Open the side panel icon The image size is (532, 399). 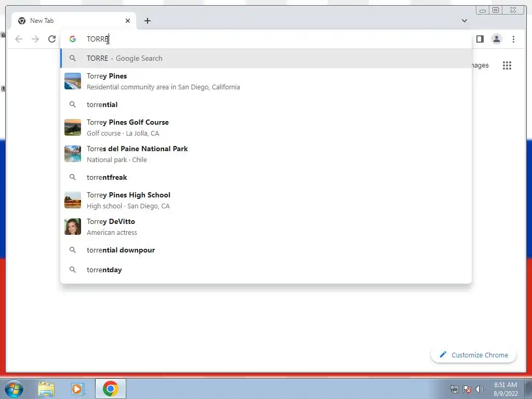point(480,39)
